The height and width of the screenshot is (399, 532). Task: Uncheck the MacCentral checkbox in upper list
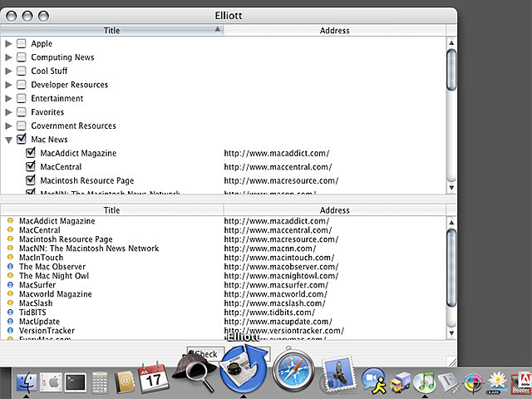(x=31, y=166)
